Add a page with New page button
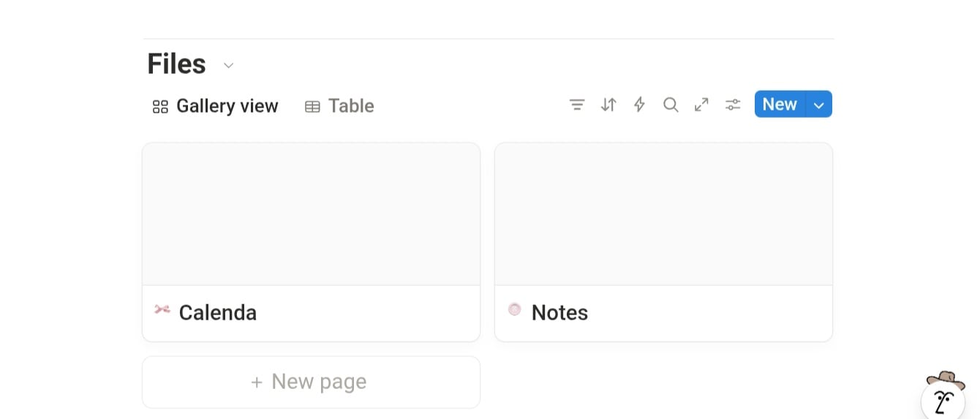This screenshot has width=980, height=419. tap(311, 382)
